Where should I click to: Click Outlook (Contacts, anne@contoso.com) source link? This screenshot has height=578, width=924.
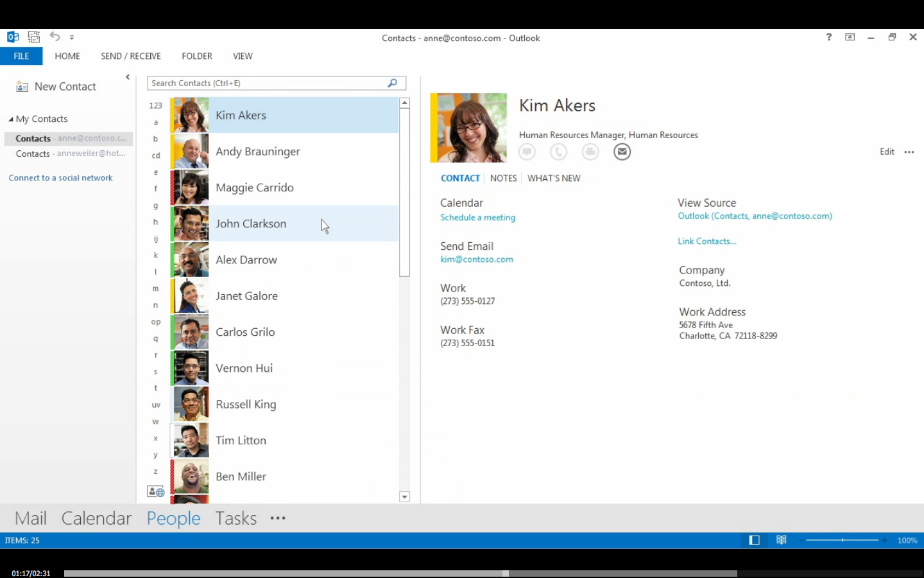tap(755, 216)
